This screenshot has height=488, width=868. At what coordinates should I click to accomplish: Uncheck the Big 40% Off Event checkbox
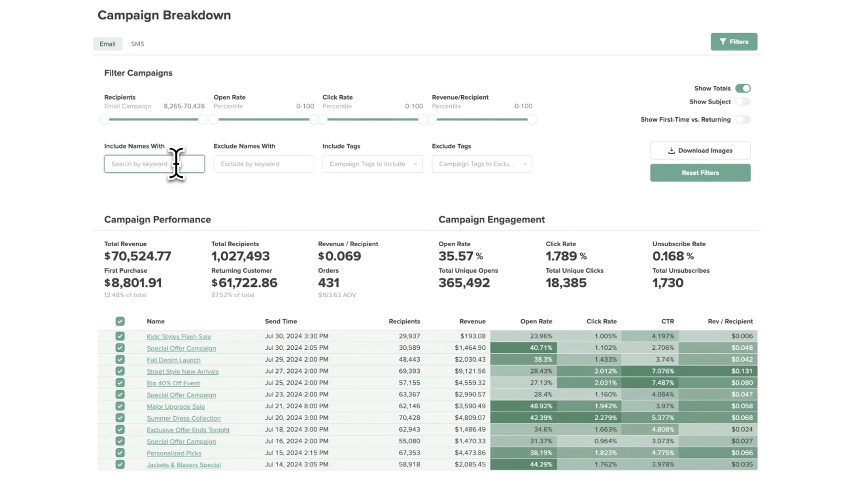[120, 383]
